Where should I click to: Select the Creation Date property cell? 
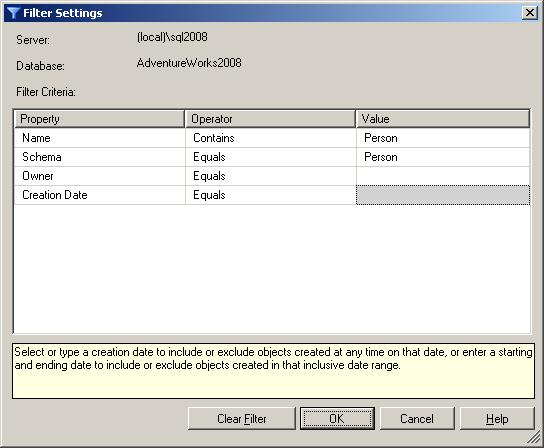coord(100,195)
